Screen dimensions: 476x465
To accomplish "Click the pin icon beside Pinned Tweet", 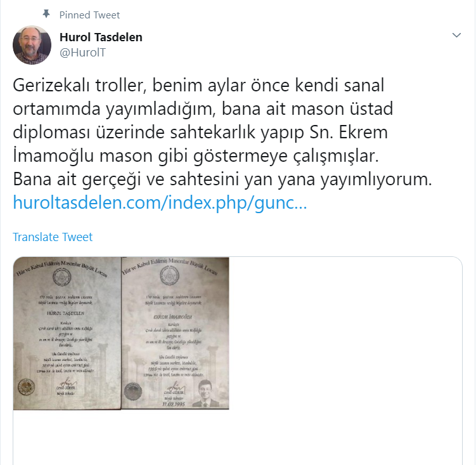I will point(46,14).
